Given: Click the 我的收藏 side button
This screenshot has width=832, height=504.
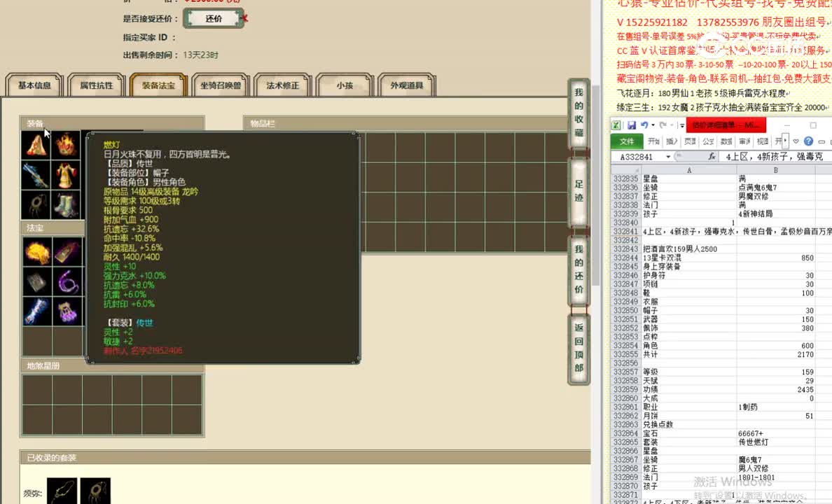Looking at the screenshot, I should point(578,113).
